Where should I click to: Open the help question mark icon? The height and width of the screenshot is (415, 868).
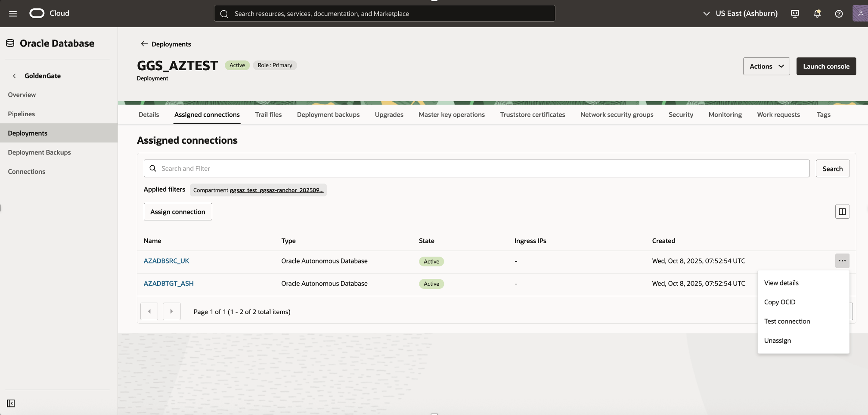tap(839, 14)
